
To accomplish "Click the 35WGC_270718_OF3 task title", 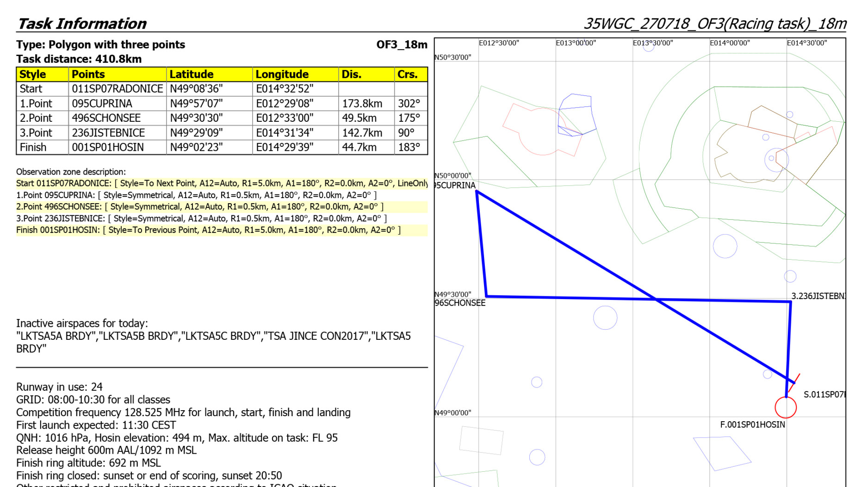I will 714,24.
